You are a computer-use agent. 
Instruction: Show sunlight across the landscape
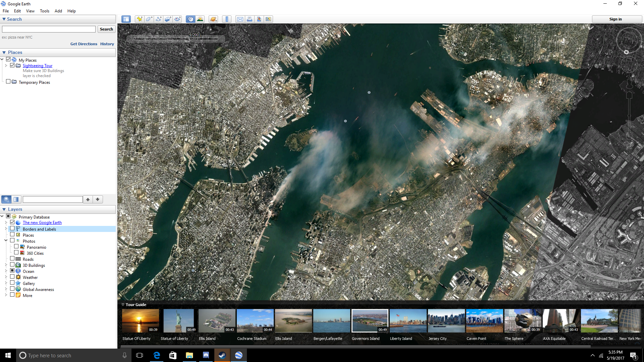(x=200, y=19)
